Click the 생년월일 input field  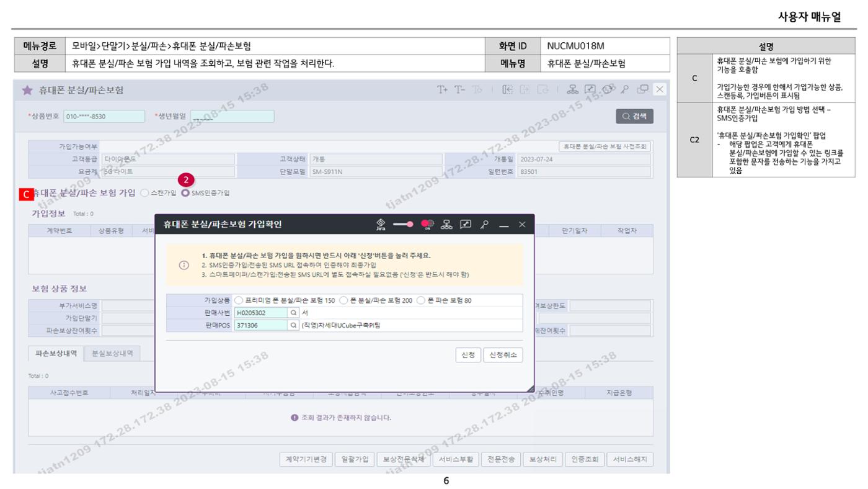tap(232, 116)
